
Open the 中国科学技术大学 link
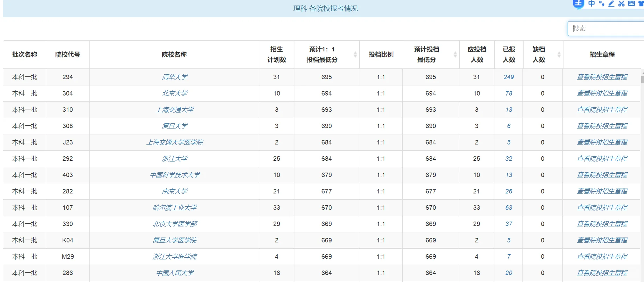[175, 175]
